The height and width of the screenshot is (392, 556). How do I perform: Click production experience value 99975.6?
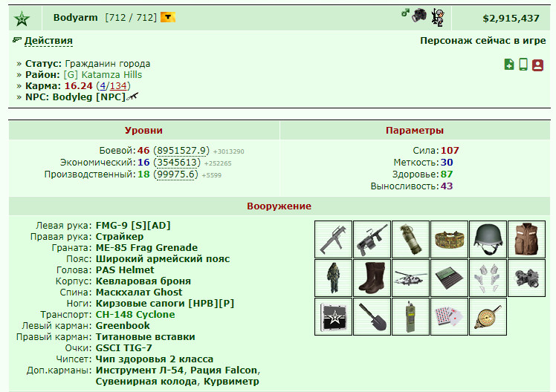point(176,174)
